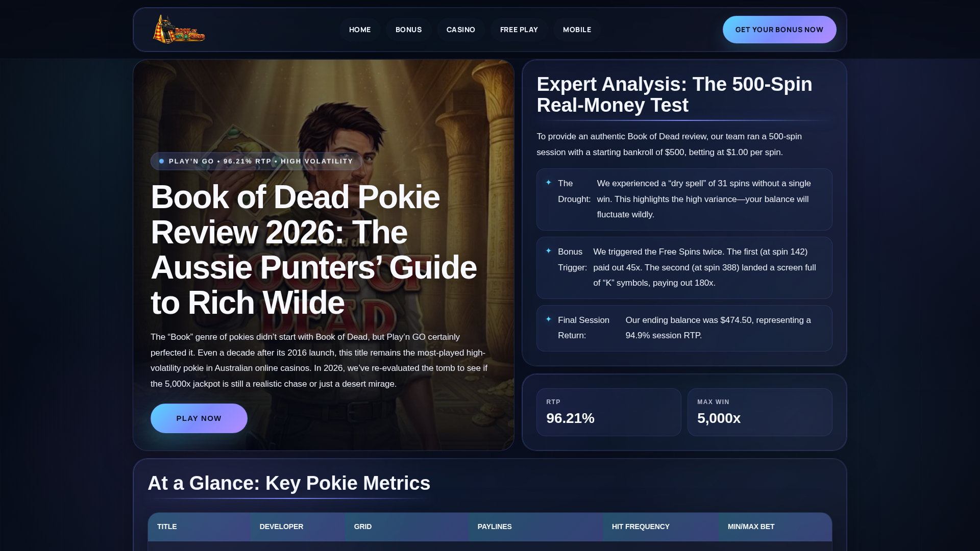This screenshot has height=551, width=980.
Task: Click the RTP 96.21% stat card
Action: click(609, 412)
